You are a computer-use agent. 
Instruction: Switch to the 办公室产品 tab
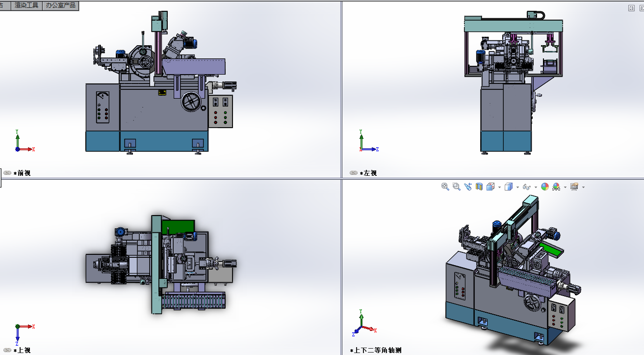coord(60,5)
